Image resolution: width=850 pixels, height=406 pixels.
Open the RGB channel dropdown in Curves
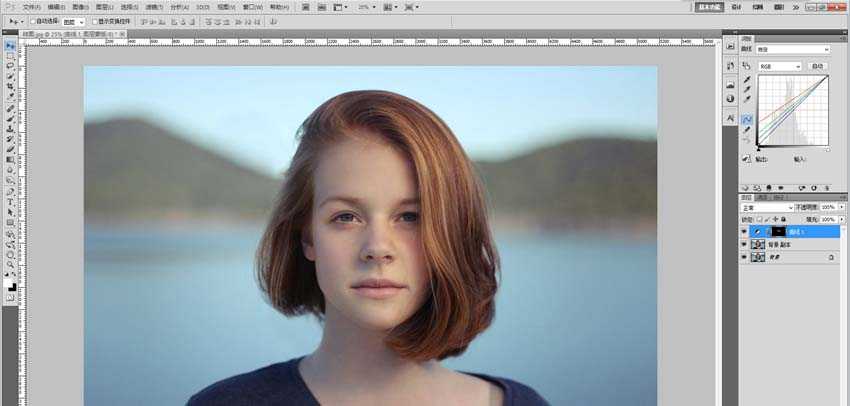(x=780, y=66)
